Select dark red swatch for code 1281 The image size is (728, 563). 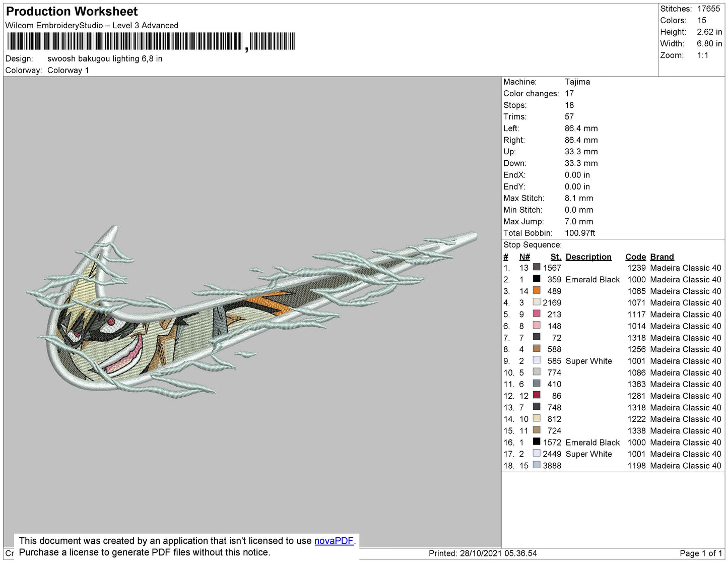(537, 395)
